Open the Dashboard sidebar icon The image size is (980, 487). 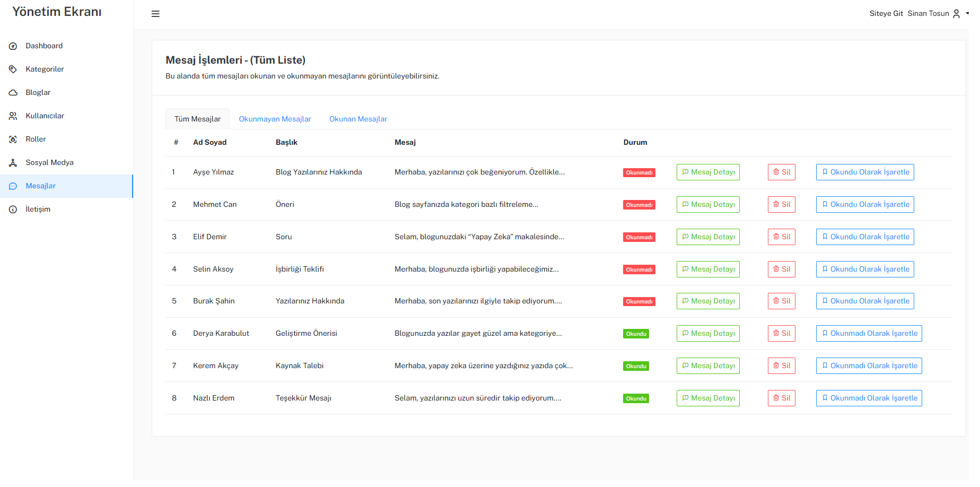(x=13, y=46)
